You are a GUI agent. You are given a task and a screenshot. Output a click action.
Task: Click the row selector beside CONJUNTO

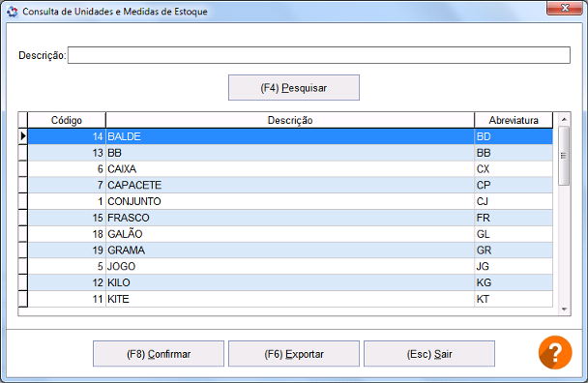(x=23, y=201)
